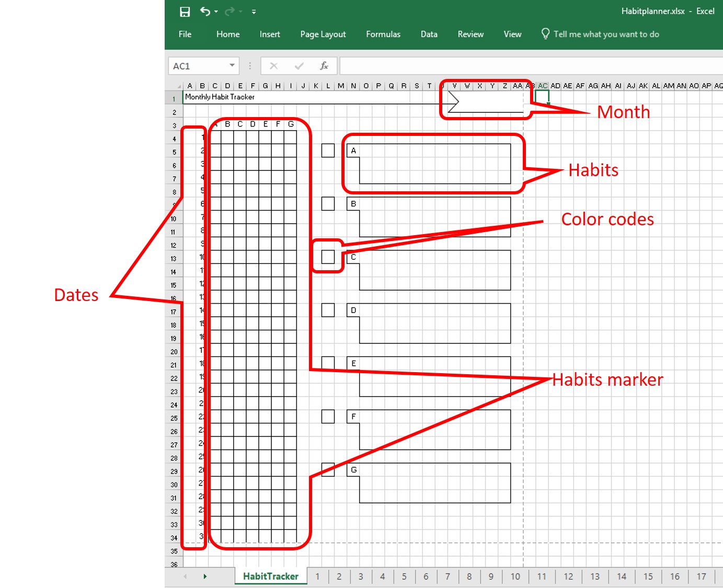Click the Undo arrow icon
This screenshot has width=723, height=588.
(205, 11)
